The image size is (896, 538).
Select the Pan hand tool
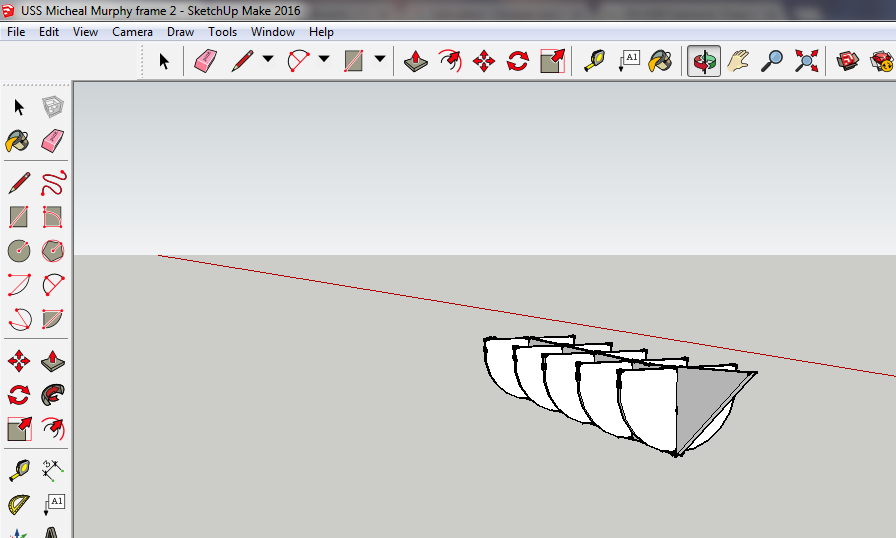[x=738, y=61]
